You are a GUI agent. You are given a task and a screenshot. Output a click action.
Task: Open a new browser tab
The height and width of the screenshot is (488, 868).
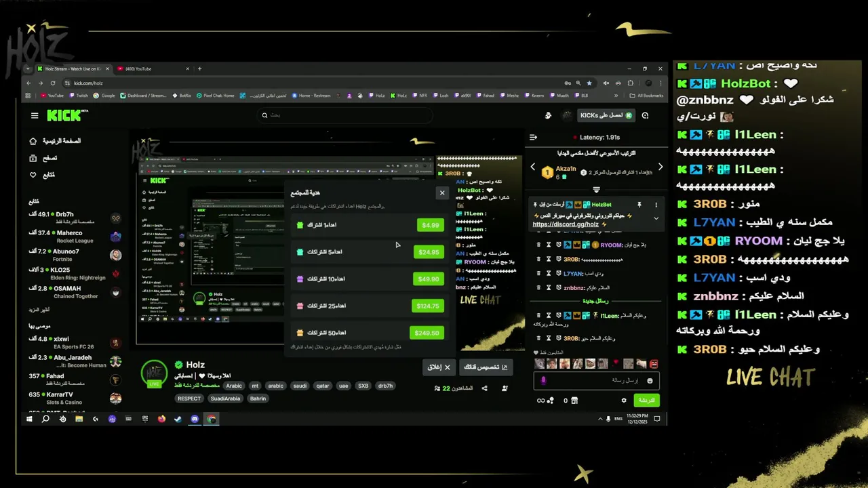(x=199, y=68)
